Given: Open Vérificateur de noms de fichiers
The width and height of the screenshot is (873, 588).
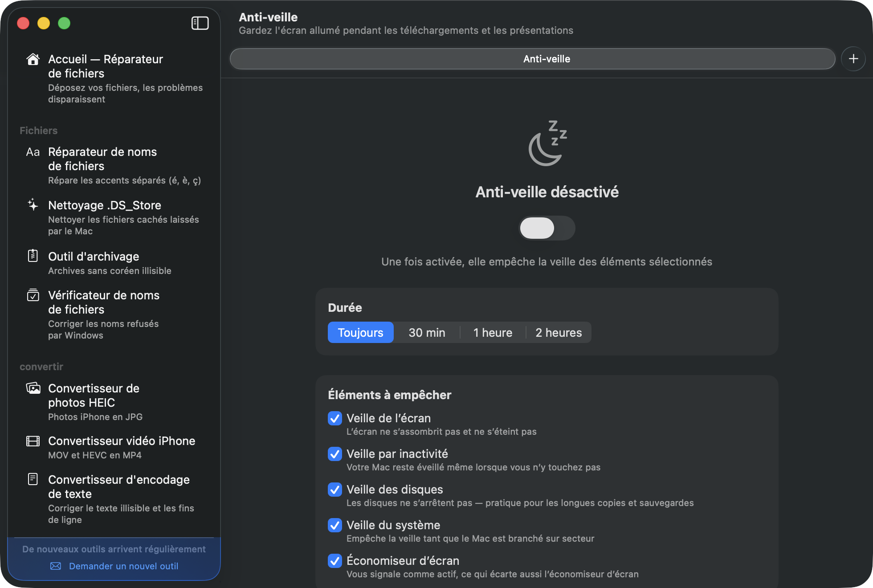Looking at the screenshot, I should 114,314.
